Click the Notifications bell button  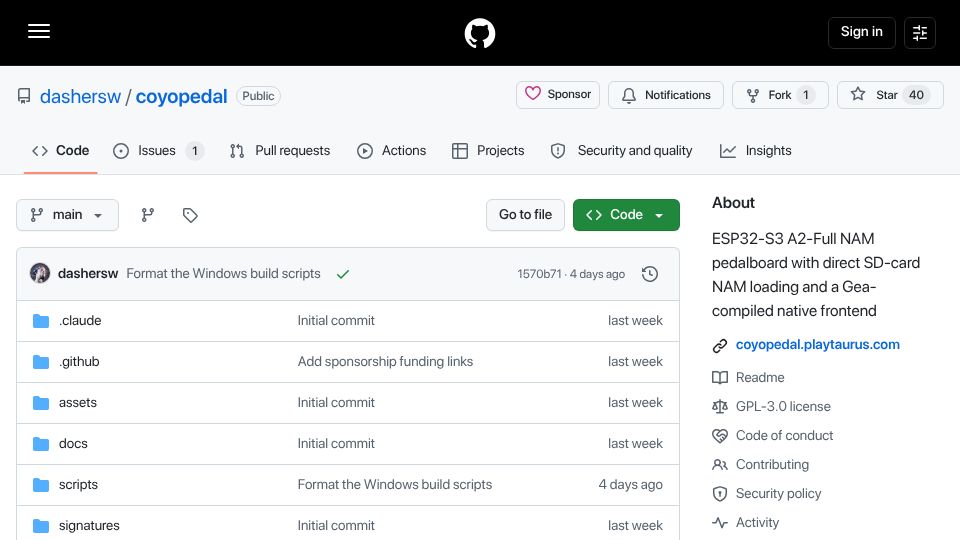[x=666, y=95]
